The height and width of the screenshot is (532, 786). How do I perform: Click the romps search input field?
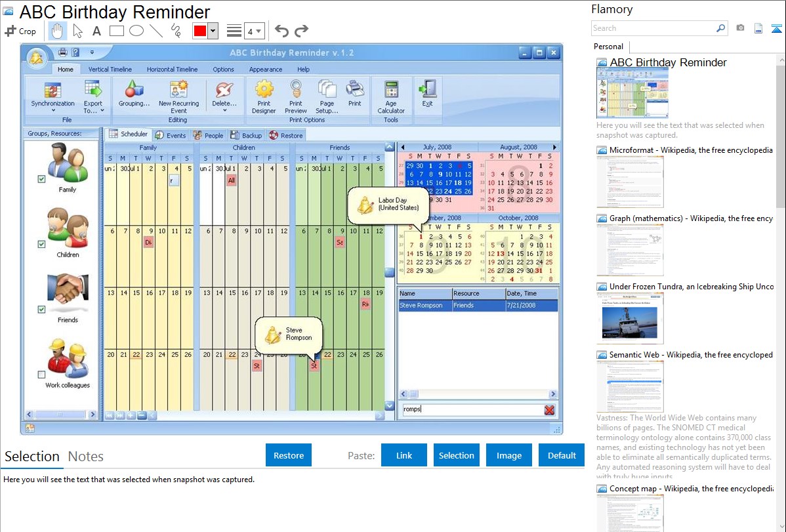click(472, 409)
